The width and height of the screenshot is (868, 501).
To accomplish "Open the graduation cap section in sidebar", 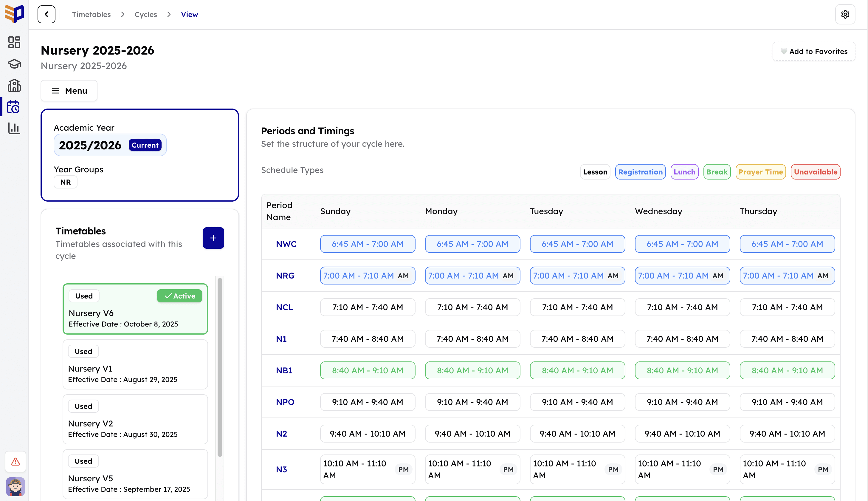I will [x=14, y=64].
